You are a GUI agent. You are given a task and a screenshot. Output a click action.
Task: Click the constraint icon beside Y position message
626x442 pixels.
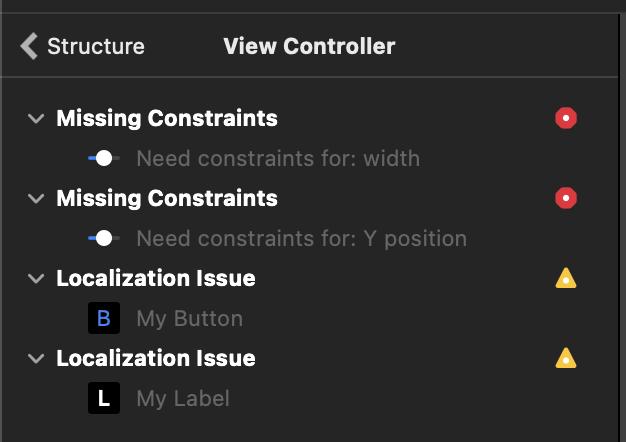[x=103, y=238]
